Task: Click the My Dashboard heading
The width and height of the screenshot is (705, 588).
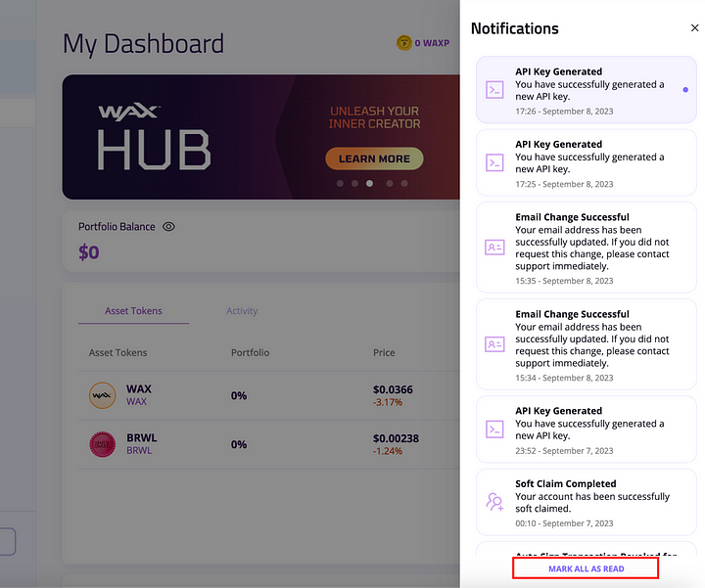Action: pyautogui.click(x=143, y=44)
